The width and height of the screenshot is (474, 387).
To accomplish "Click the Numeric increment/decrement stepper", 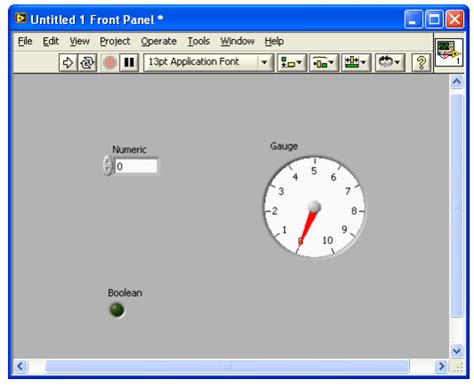I will tap(107, 165).
